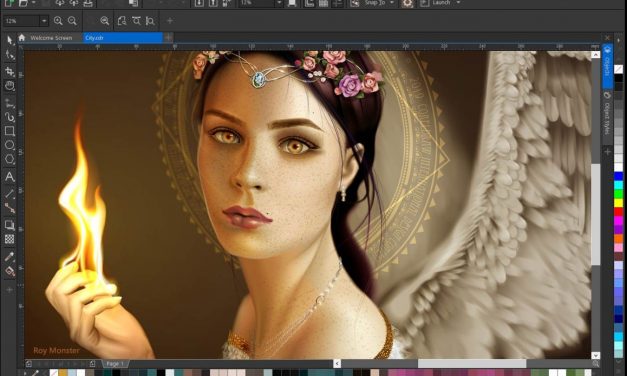Viewport: 627px width, 376px height.
Task: Open a new document tab plus
Action: pyautogui.click(x=168, y=38)
